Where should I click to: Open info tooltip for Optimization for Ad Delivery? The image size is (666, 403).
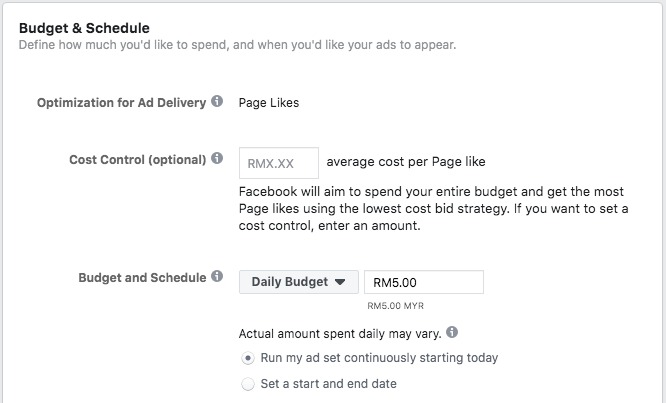(x=217, y=101)
